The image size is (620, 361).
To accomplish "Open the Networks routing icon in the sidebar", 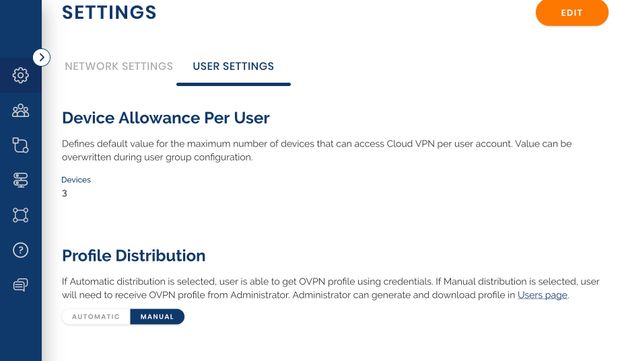I will (x=20, y=145).
